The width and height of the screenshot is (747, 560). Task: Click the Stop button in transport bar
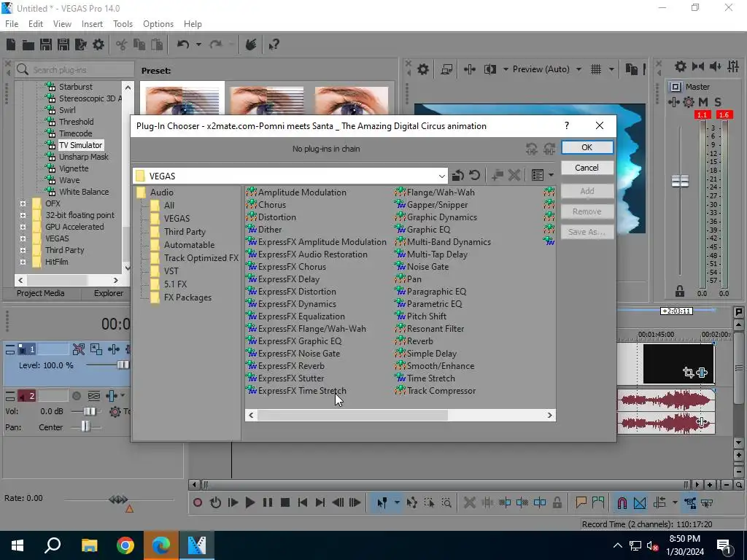[x=285, y=502]
